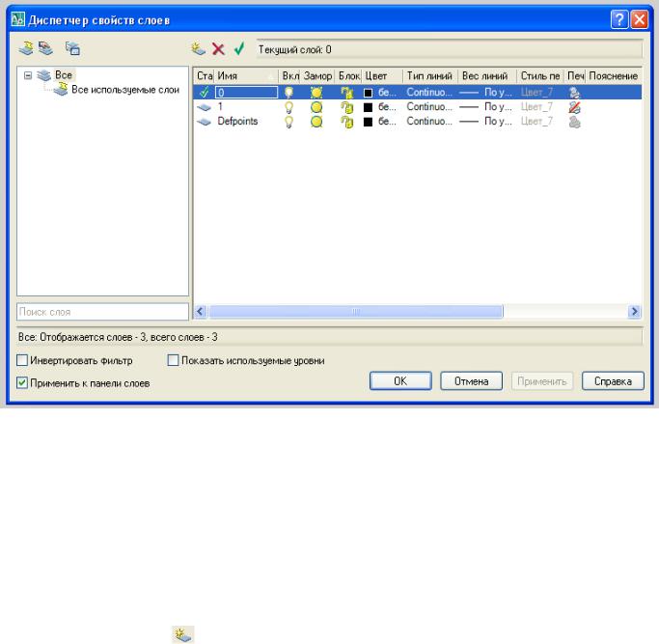Click the Ста column header
The width and height of the screenshot is (659, 644).
(x=205, y=76)
